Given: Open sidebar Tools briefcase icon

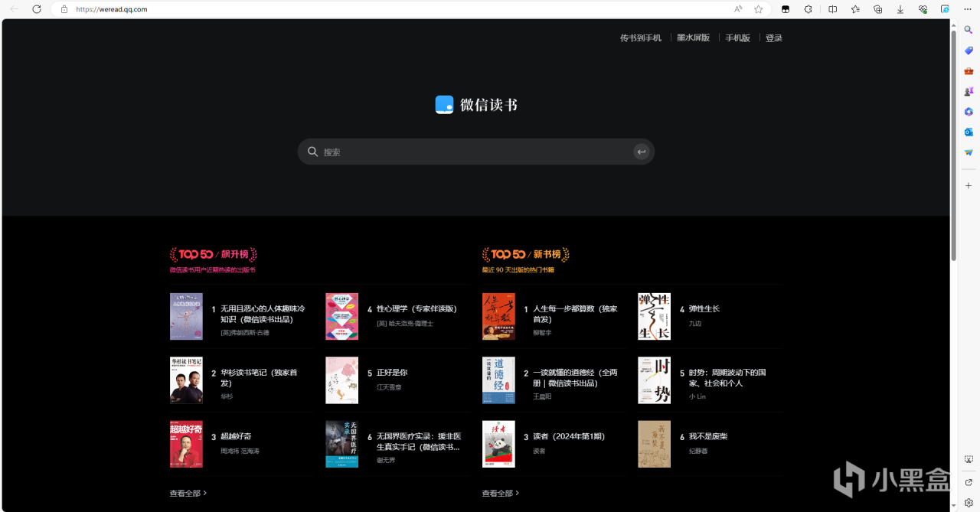Looking at the screenshot, I should (x=969, y=71).
